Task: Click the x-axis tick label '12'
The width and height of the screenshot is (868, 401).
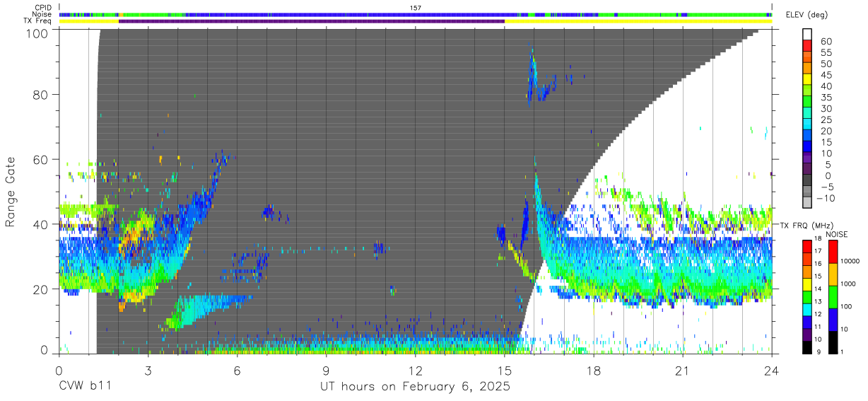Action: 415,370
